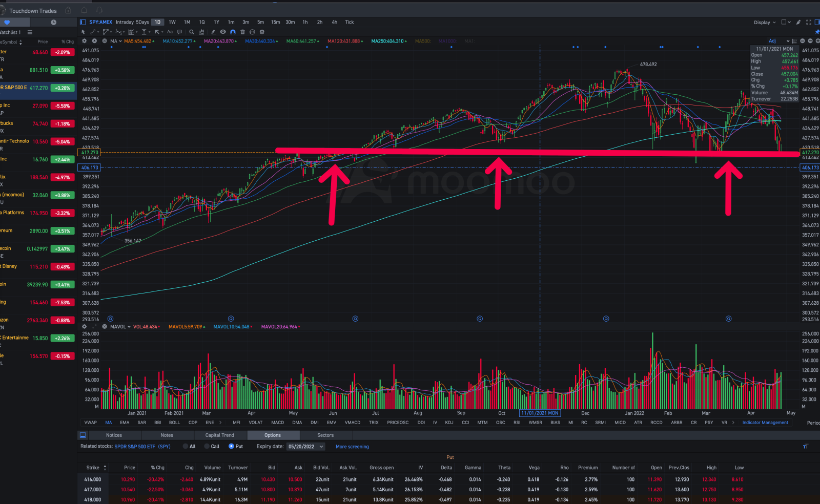This screenshot has height=504, width=820.
Task: Open the Adj price adjustment dropdown
Action: (779, 41)
